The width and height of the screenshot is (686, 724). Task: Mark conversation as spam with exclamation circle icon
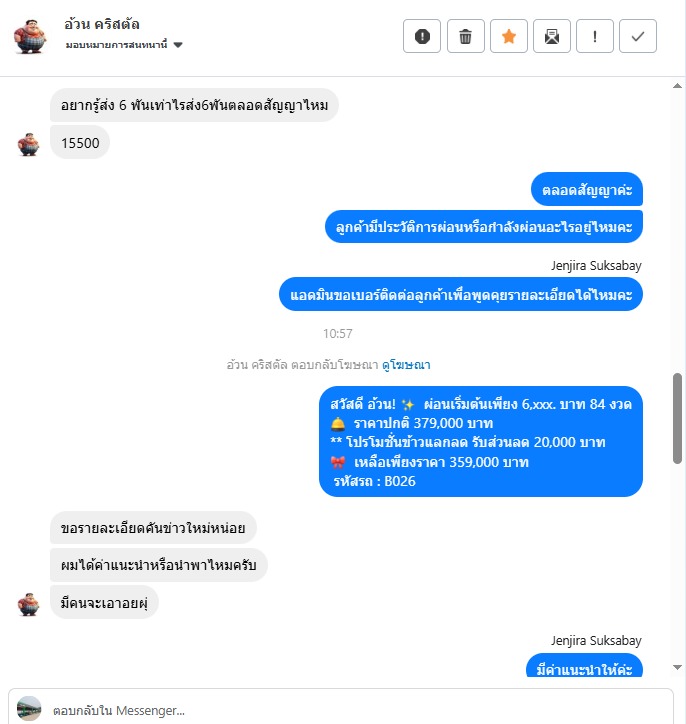click(x=421, y=36)
